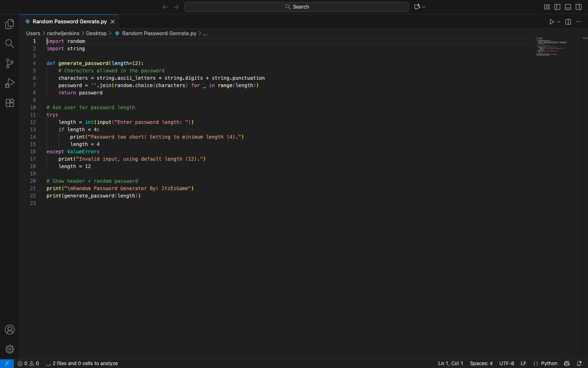Screen dimensions: 588x368
Task: Open the Accounts menu icon
Action: (10, 330)
